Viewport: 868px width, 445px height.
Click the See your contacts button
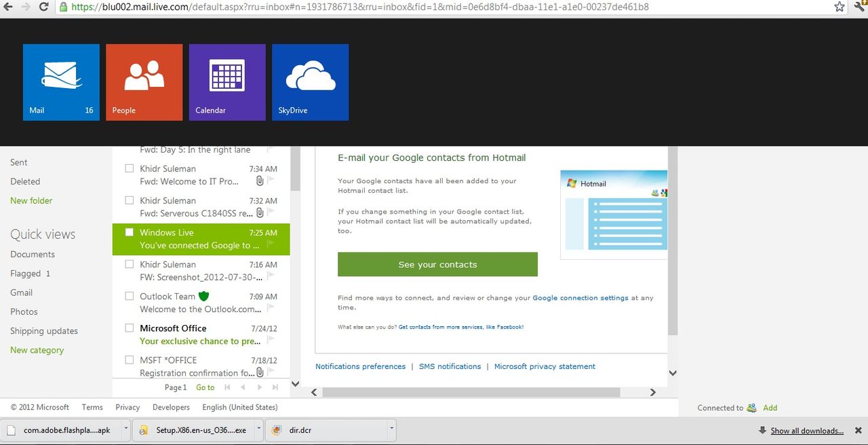point(437,265)
